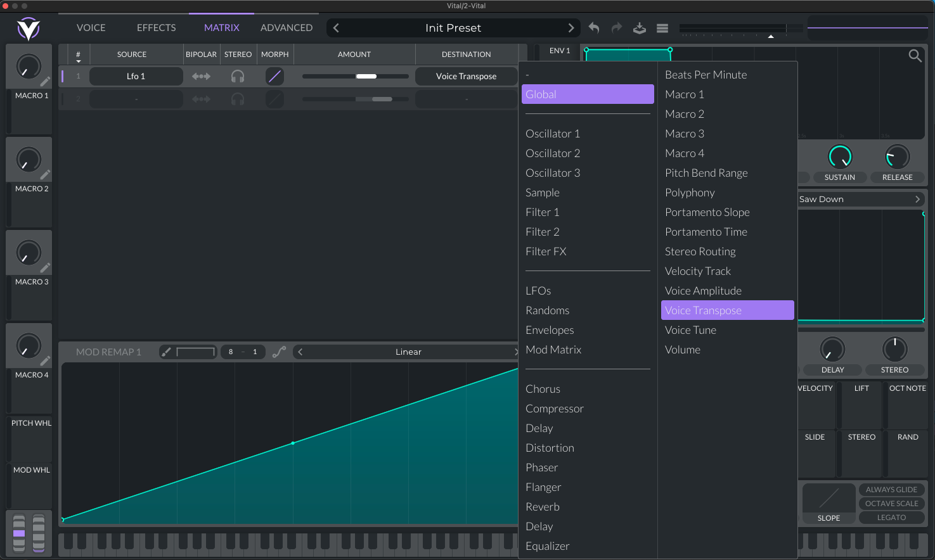Click morph line shape icon row 1

274,77
